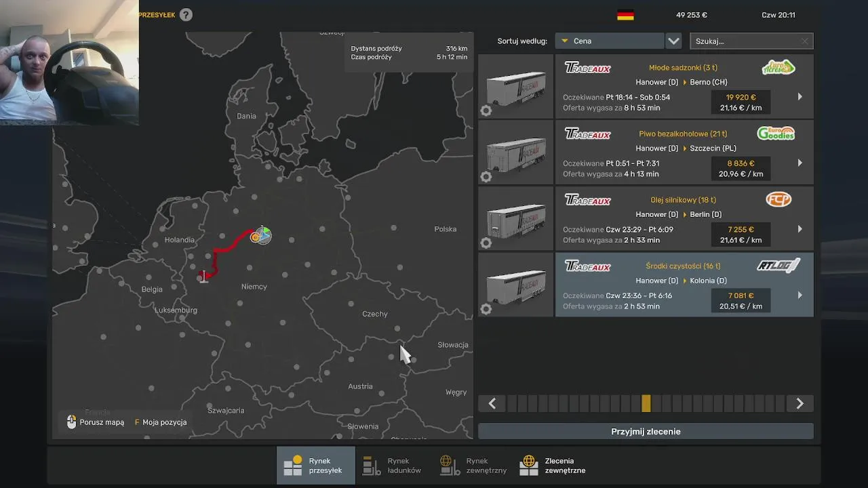The image size is (868, 488).
Task: Select offer Hanower to Berlin (D)
Action: coord(684,218)
